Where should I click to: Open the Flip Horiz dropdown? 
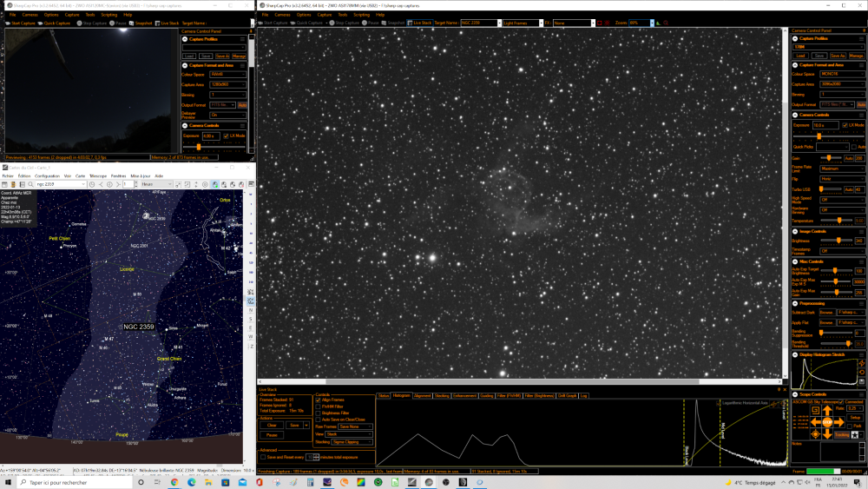pyautogui.click(x=843, y=179)
